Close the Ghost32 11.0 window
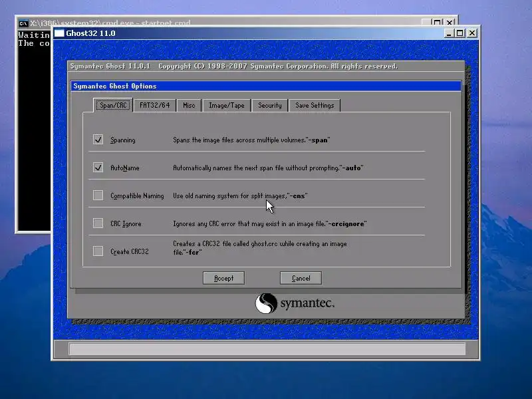The image size is (532, 399). click(472, 33)
